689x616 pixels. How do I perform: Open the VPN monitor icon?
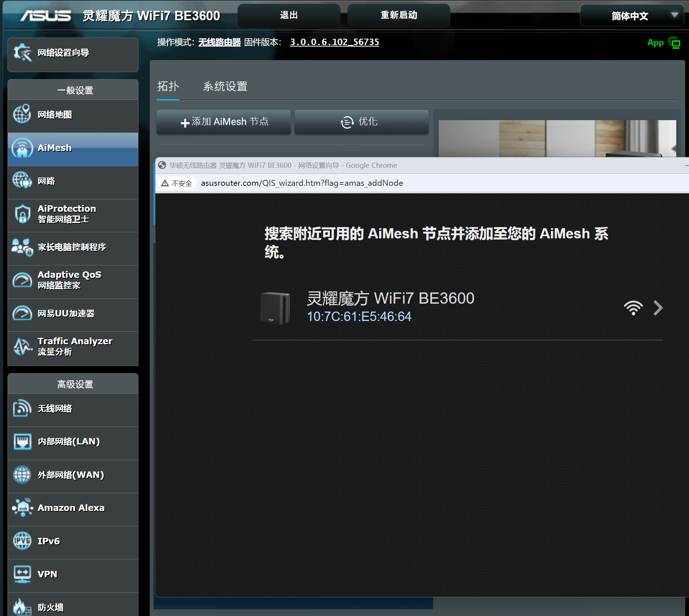[22, 574]
